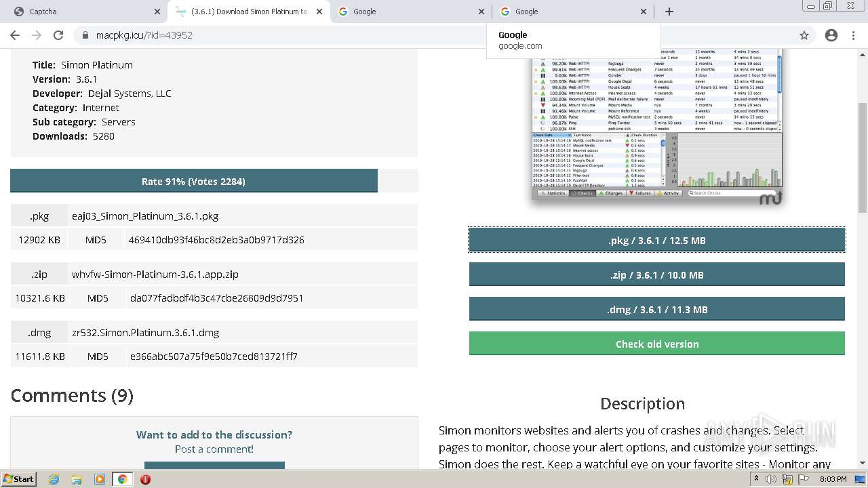This screenshot has height=488, width=868.
Task: Select file name eaj03_Simon_Platinum_3.6.1.pkg
Action: 145,216
